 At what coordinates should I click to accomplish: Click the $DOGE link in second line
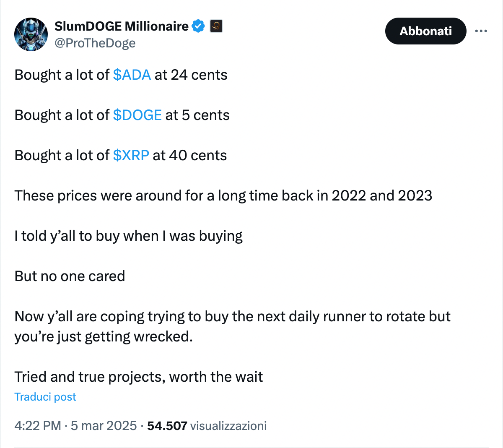pos(137,115)
